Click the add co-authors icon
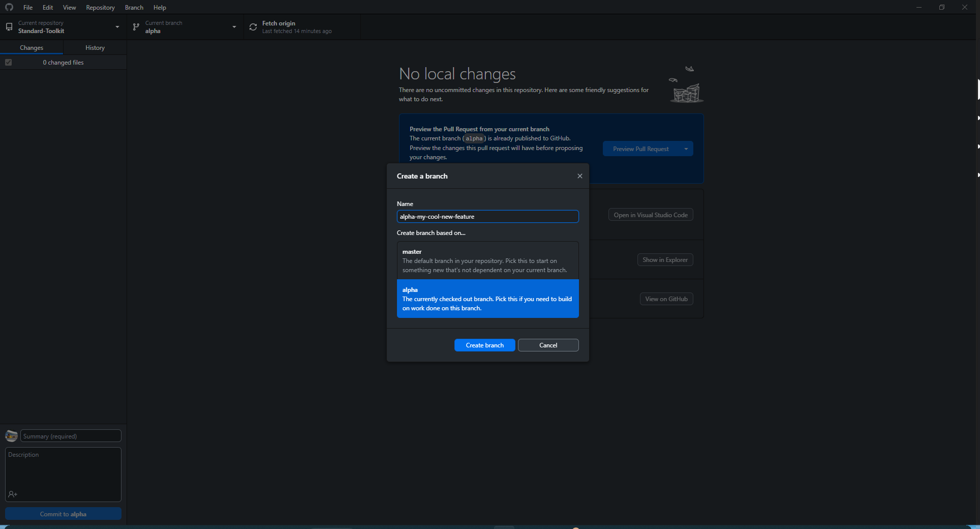Screen dimensions: 980x529 (x=13, y=494)
